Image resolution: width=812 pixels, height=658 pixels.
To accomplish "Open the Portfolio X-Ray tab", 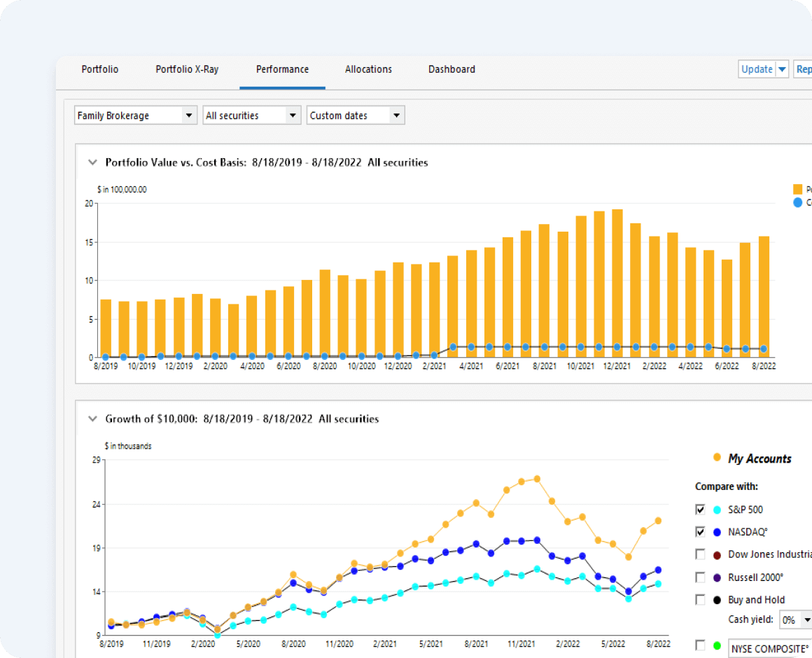I will point(186,69).
